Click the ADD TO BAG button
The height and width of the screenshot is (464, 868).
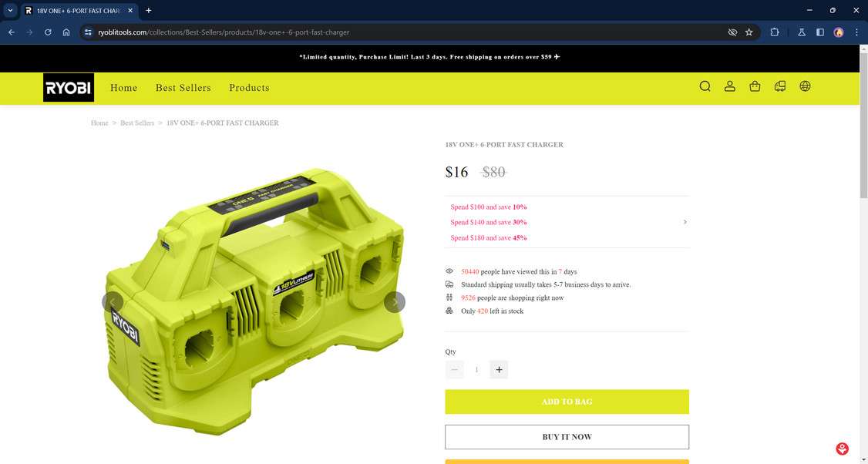tap(567, 402)
